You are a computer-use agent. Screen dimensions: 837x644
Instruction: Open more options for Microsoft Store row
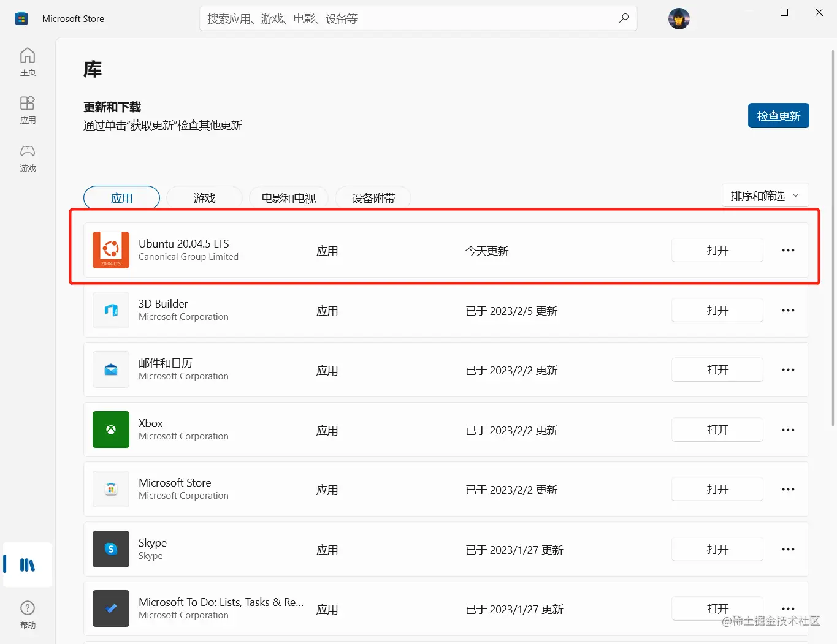pos(788,489)
